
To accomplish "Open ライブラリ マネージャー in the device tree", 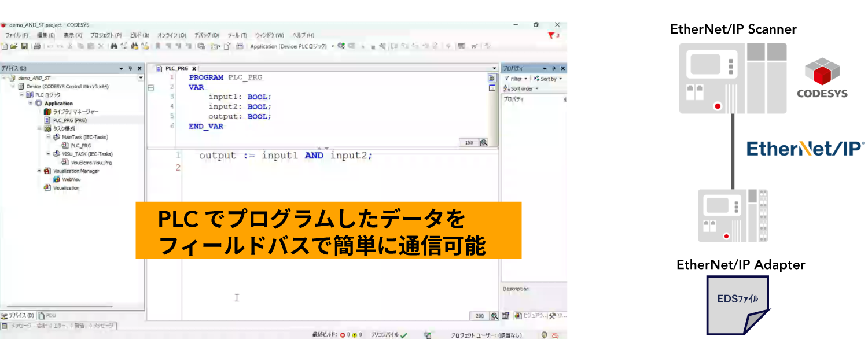I will click(75, 112).
